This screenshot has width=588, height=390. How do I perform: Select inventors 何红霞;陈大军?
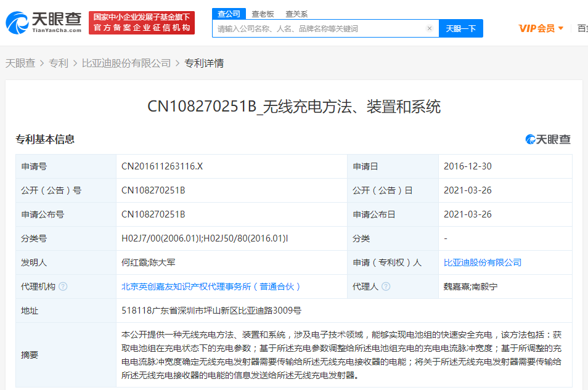pyautogui.click(x=148, y=262)
